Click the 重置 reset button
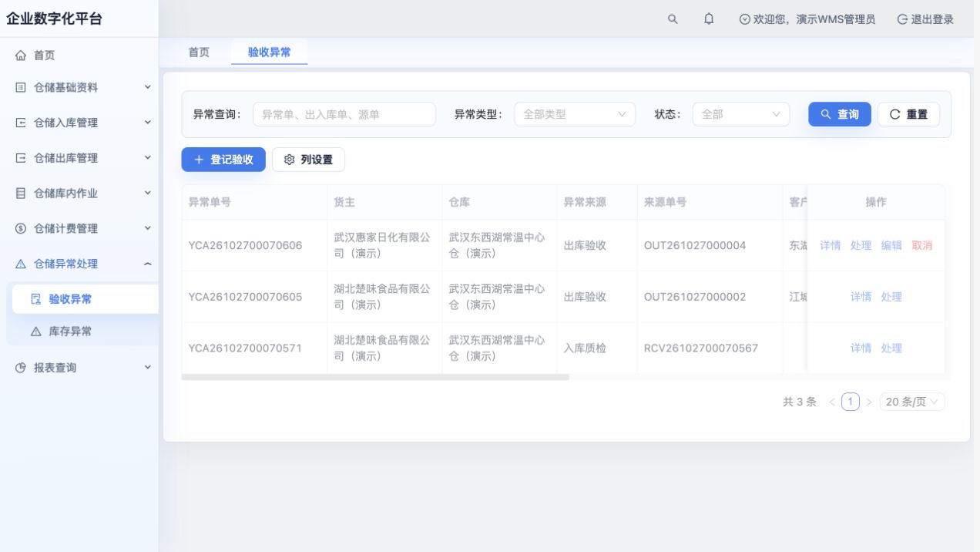This screenshot has width=980, height=552. 908,114
